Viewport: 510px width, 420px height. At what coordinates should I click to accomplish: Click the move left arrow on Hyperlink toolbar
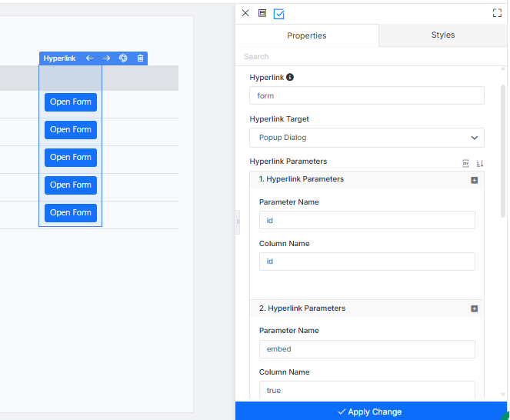pos(89,58)
